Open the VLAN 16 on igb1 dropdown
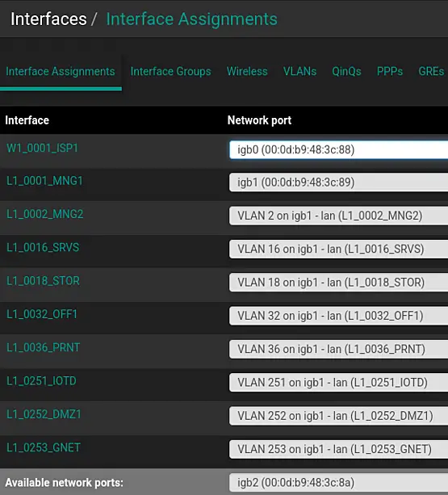Image resolution: width=448 pixels, height=495 pixels. [338, 249]
